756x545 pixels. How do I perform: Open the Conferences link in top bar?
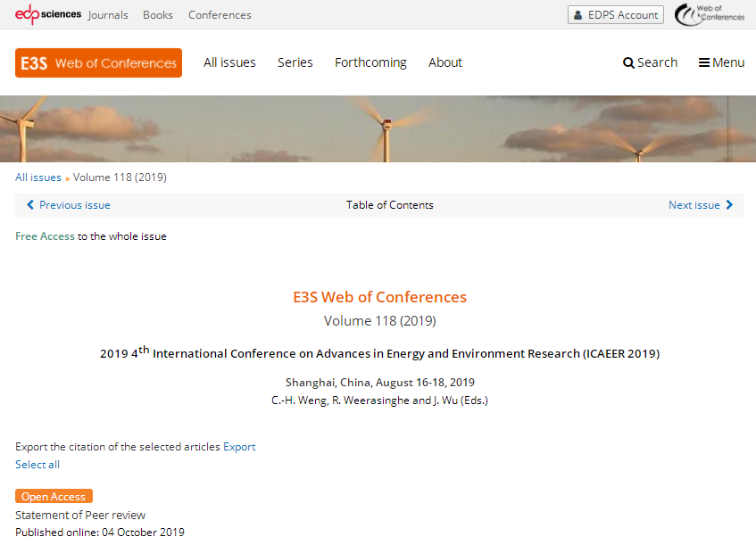220,15
